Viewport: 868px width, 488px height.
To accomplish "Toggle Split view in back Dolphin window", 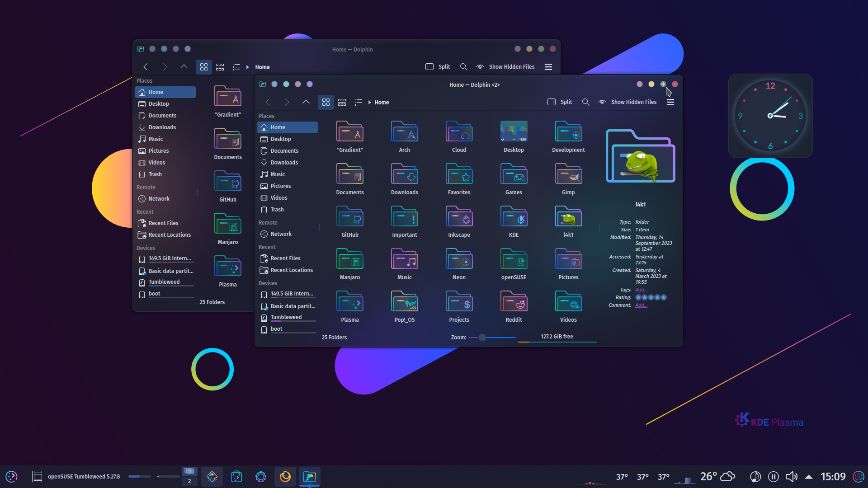I will pos(438,67).
